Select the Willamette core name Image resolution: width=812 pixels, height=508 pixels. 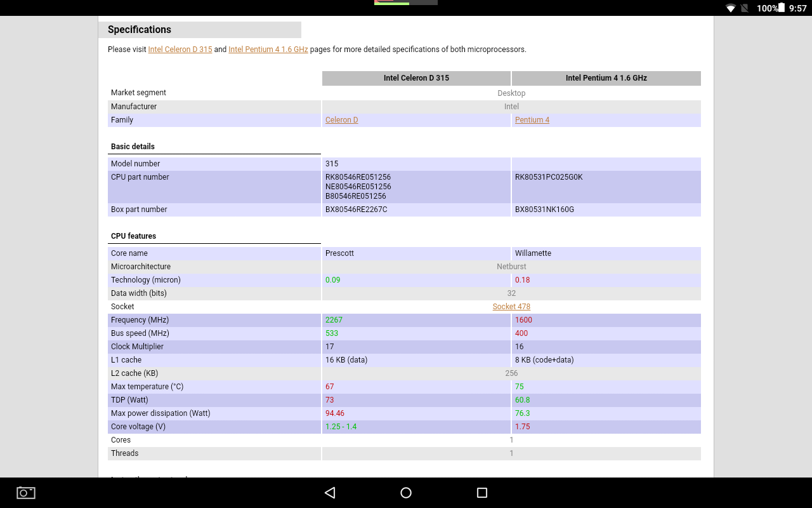coord(533,253)
